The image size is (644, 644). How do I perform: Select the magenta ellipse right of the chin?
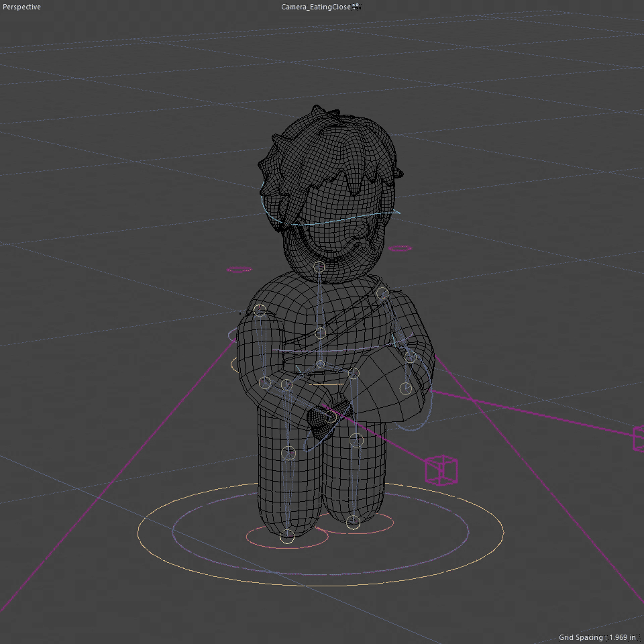coord(400,248)
